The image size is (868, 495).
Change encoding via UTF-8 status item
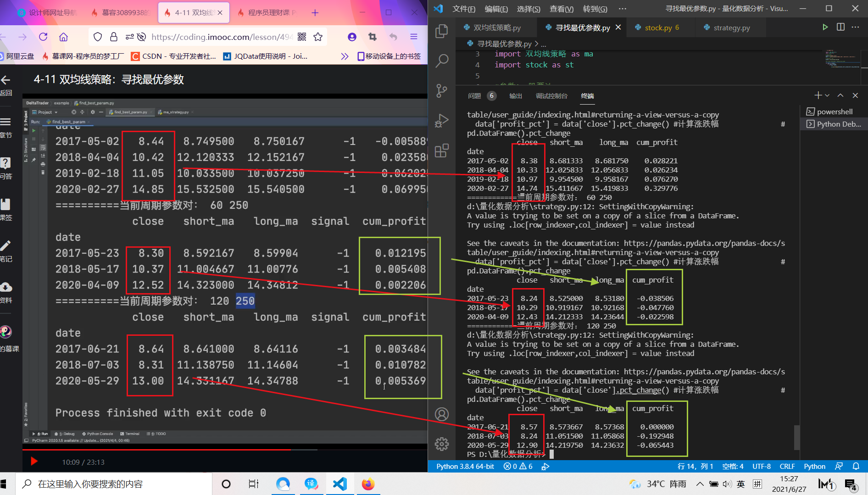pyautogui.click(x=762, y=466)
